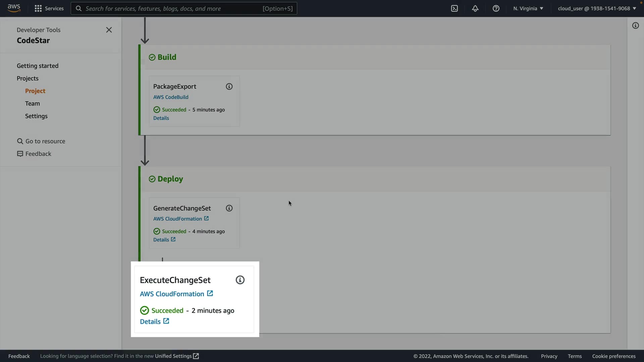Select Team in the sidebar
Screen dimensions: 644x362
(x=33, y=104)
